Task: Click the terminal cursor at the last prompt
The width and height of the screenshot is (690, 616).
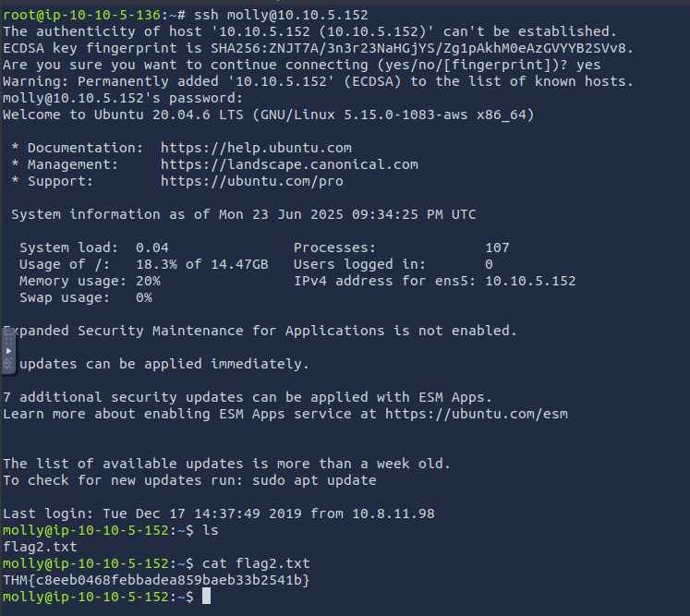Action: pos(206,597)
